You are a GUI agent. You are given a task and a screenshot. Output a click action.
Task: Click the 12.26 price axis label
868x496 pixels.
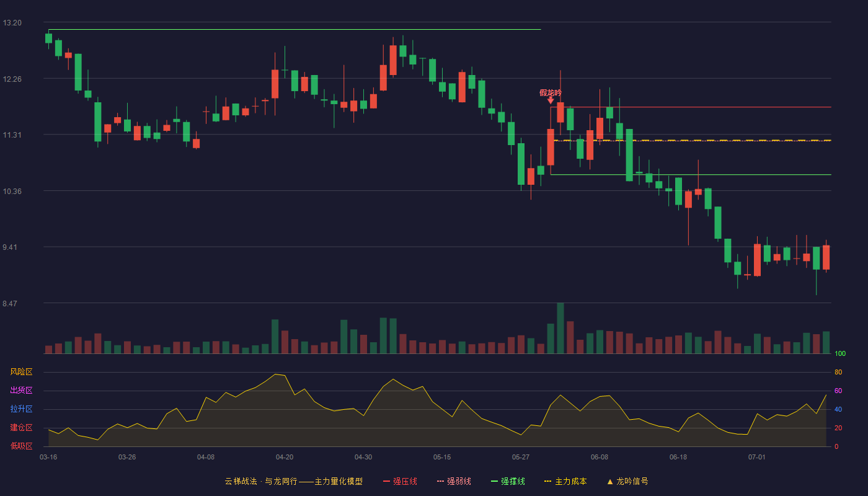12,79
